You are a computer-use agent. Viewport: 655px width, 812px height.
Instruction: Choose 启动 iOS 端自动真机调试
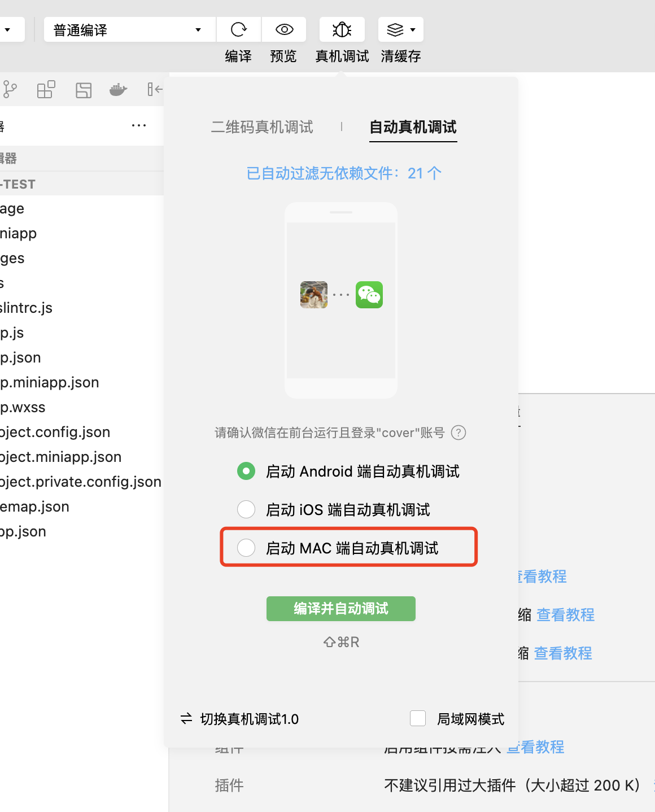[x=246, y=509]
